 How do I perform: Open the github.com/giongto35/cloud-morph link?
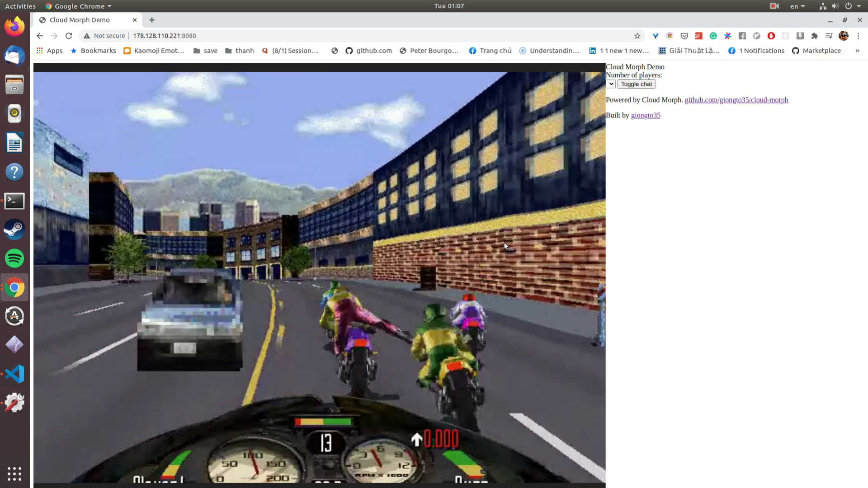[x=736, y=100]
